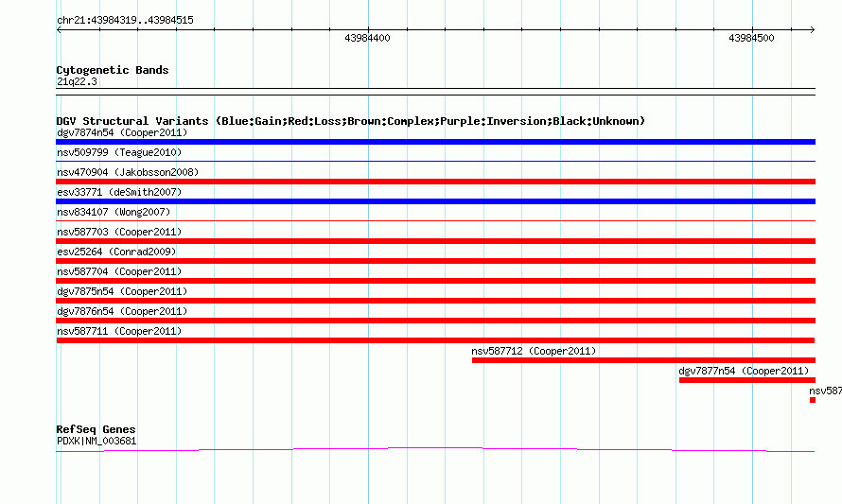
Task: Click the esv25264 (Conrad2009) label
Action: pos(116,252)
